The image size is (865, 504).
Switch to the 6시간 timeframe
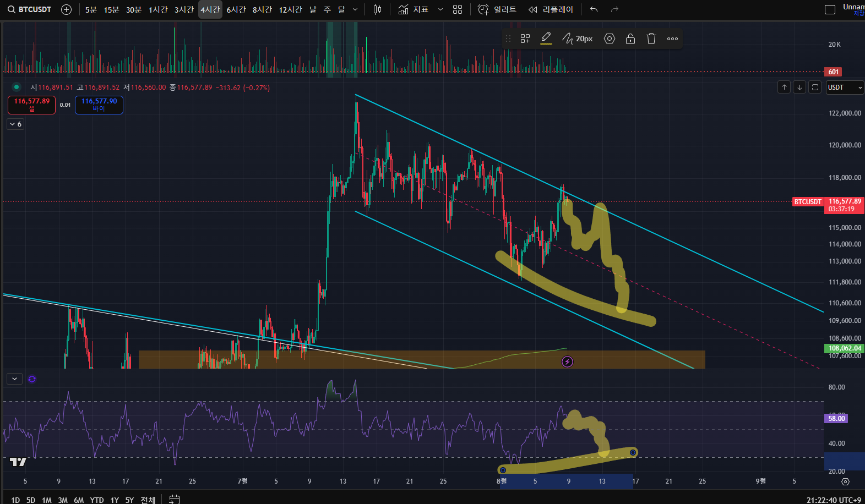tap(236, 9)
